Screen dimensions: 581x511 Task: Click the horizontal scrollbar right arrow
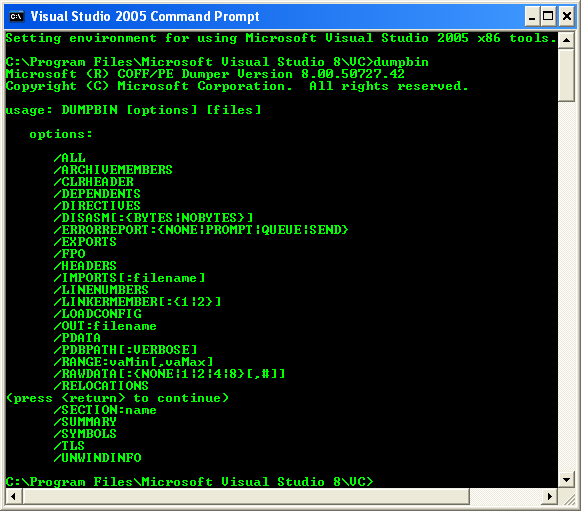(550, 496)
